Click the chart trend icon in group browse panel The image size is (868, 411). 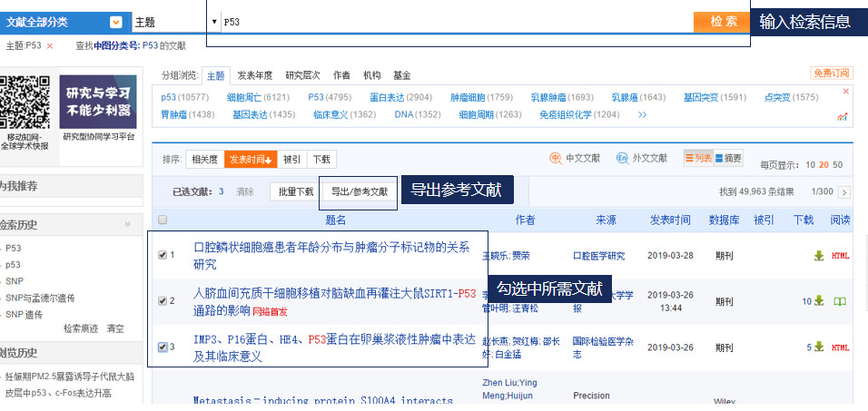point(843,115)
